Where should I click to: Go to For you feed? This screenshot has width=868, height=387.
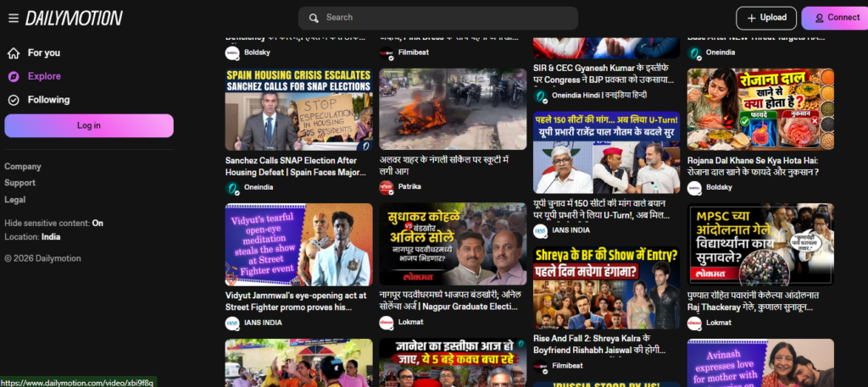tap(44, 53)
